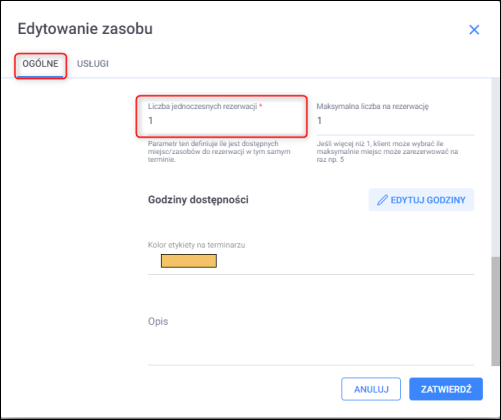The height and width of the screenshot is (420, 501).
Task: Click the dialog's vertical scrollbar thumb
Action: [495, 311]
